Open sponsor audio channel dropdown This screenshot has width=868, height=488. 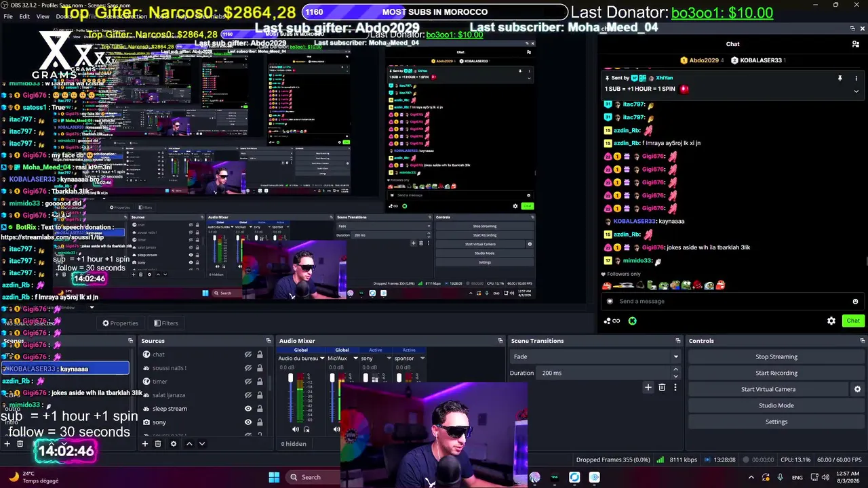pyautogui.click(x=422, y=359)
